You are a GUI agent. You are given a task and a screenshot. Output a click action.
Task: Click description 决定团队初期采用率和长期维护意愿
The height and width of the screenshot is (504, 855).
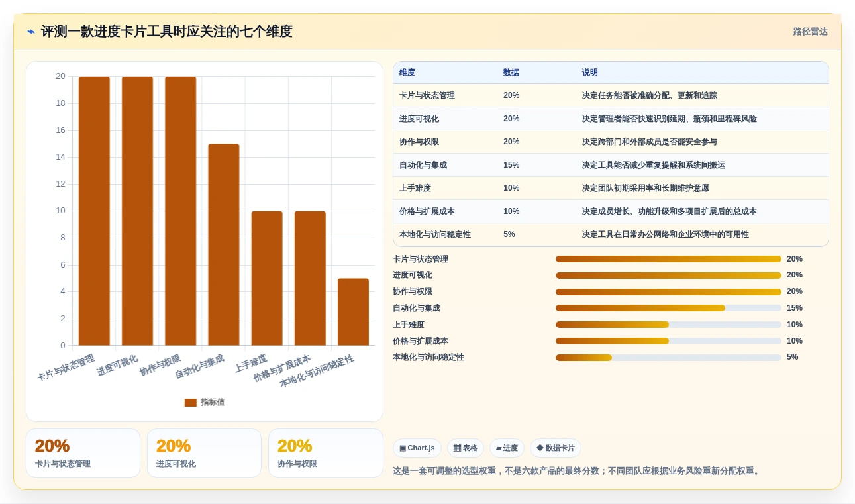pyautogui.click(x=646, y=188)
